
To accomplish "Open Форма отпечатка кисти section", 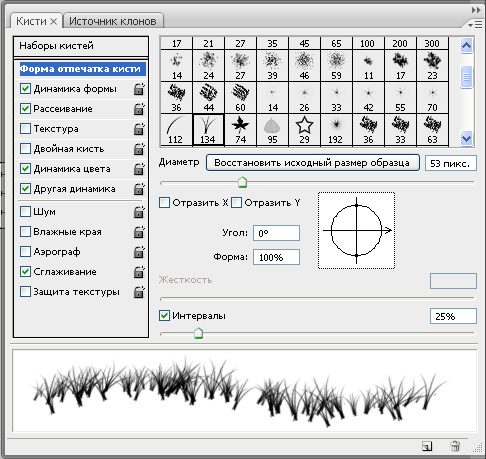I will [80, 69].
